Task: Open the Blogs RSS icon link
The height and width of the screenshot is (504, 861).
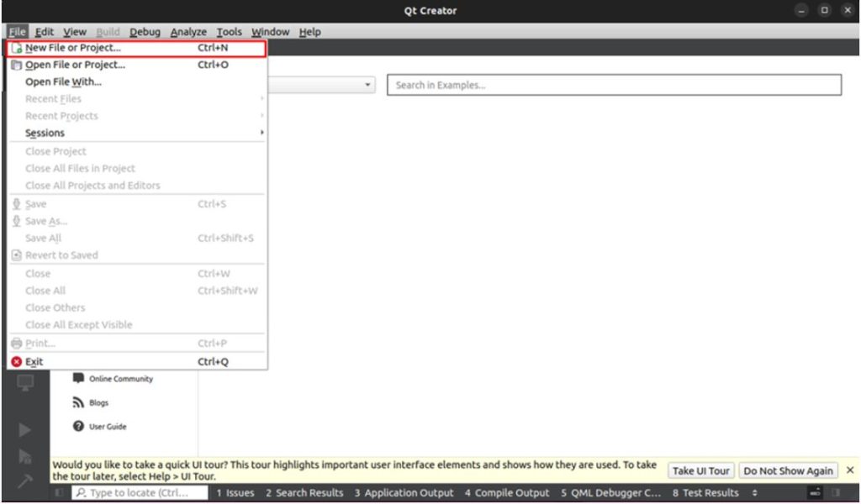Action: (x=79, y=402)
